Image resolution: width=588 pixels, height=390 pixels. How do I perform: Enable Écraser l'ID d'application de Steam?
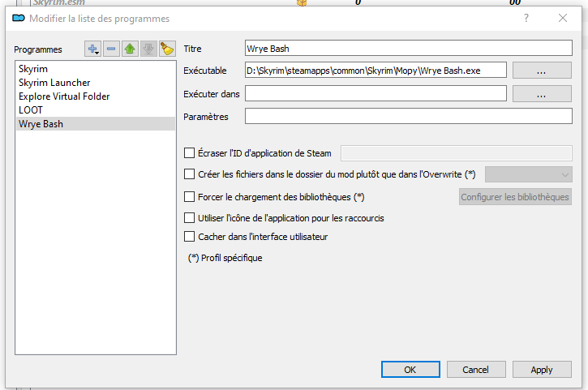[189, 153]
